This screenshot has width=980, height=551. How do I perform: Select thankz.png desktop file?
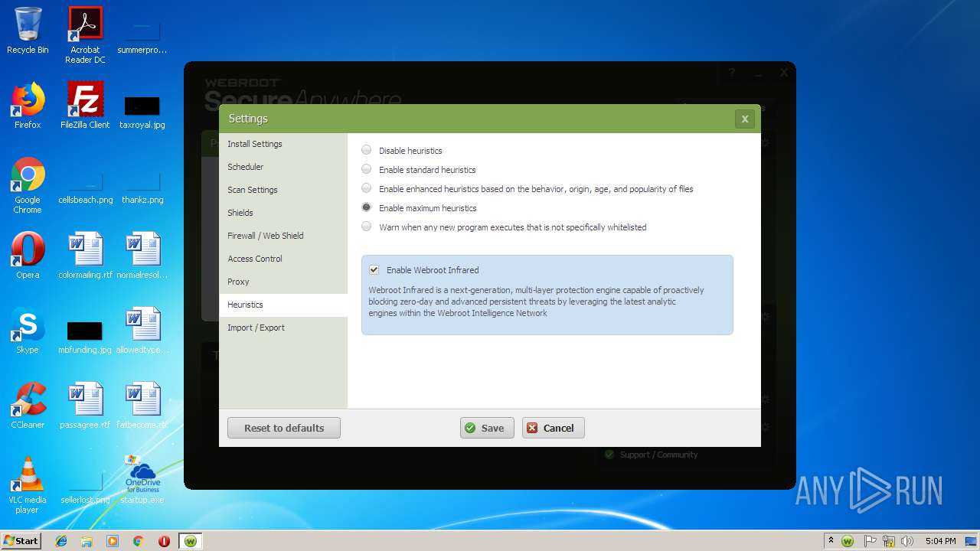point(142,189)
